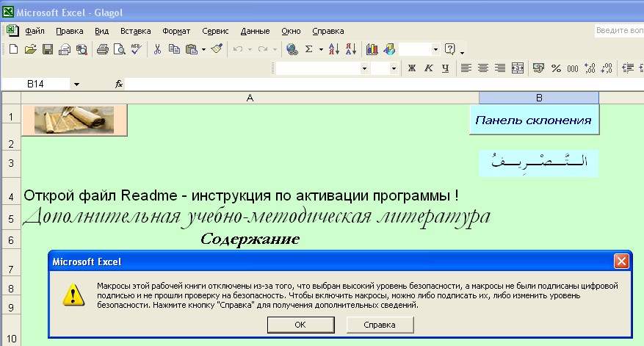644x346 pixels.
Task: Select column B header
Action: (539, 98)
